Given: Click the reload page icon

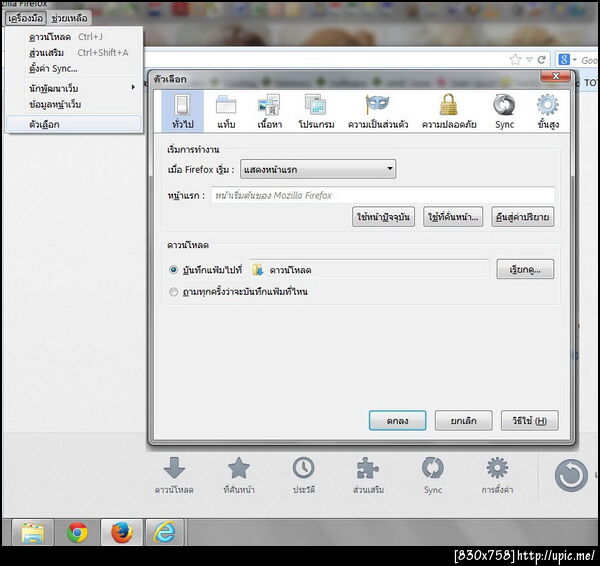Looking at the screenshot, I should click(541, 60).
